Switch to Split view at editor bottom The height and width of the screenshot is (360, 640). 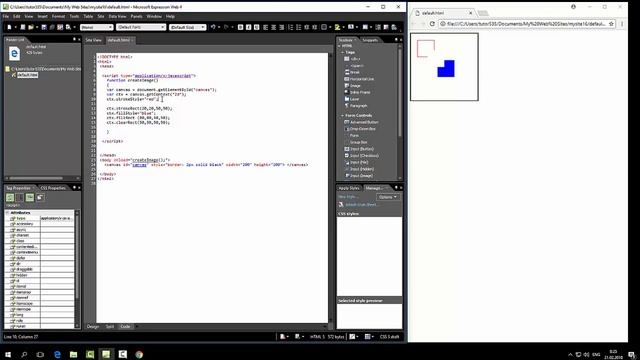110,327
